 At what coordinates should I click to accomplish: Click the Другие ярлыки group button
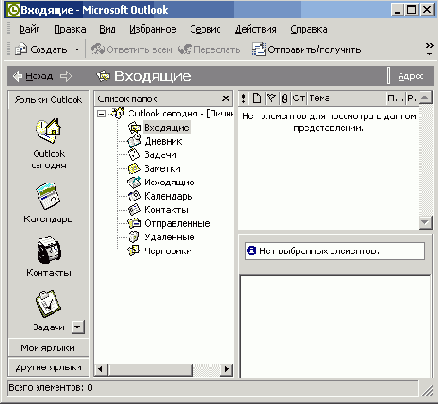pos(48,367)
